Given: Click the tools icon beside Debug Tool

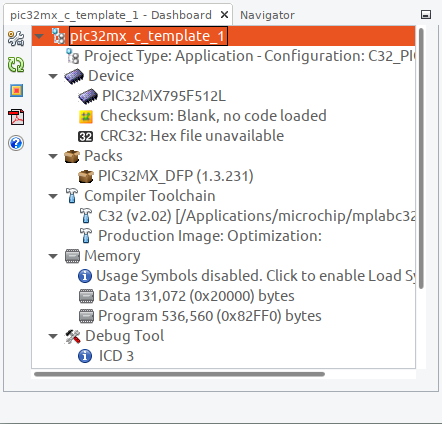Looking at the screenshot, I should 73,336.
